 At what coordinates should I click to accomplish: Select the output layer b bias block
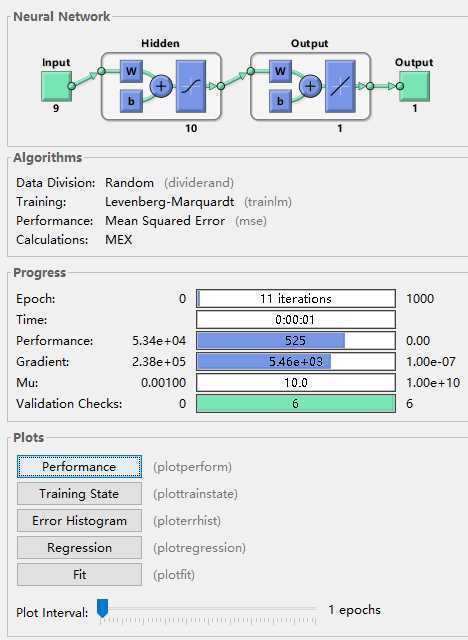[x=280, y=101]
